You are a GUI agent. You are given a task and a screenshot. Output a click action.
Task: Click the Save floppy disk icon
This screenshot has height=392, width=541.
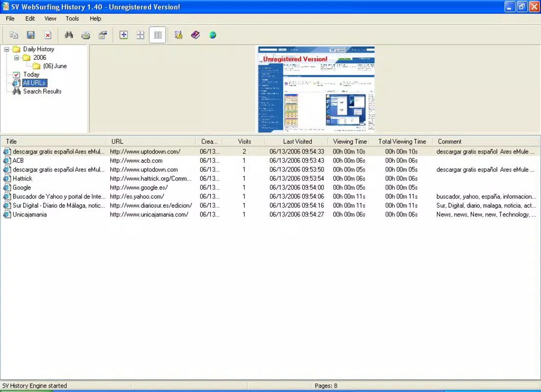coord(31,35)
